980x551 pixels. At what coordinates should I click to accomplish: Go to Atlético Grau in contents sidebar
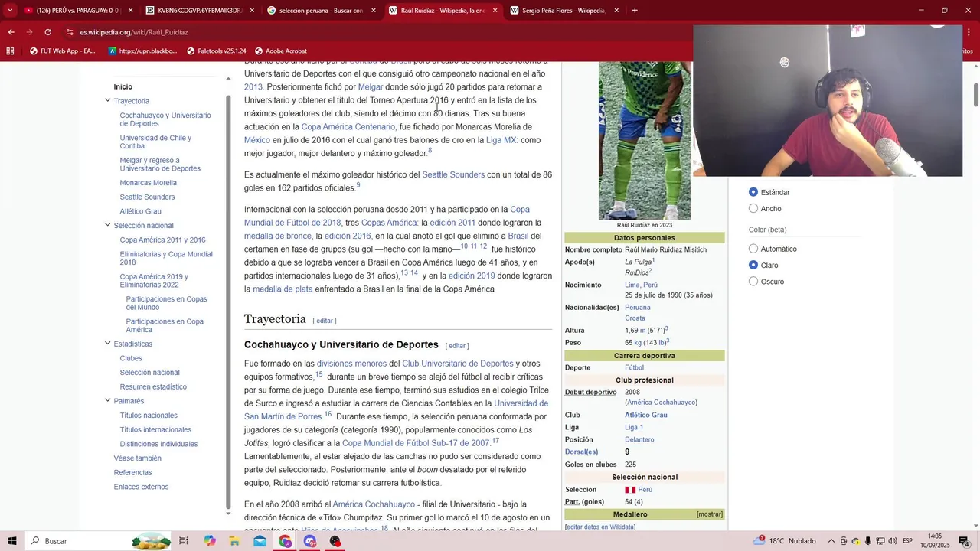click(140, 211)
